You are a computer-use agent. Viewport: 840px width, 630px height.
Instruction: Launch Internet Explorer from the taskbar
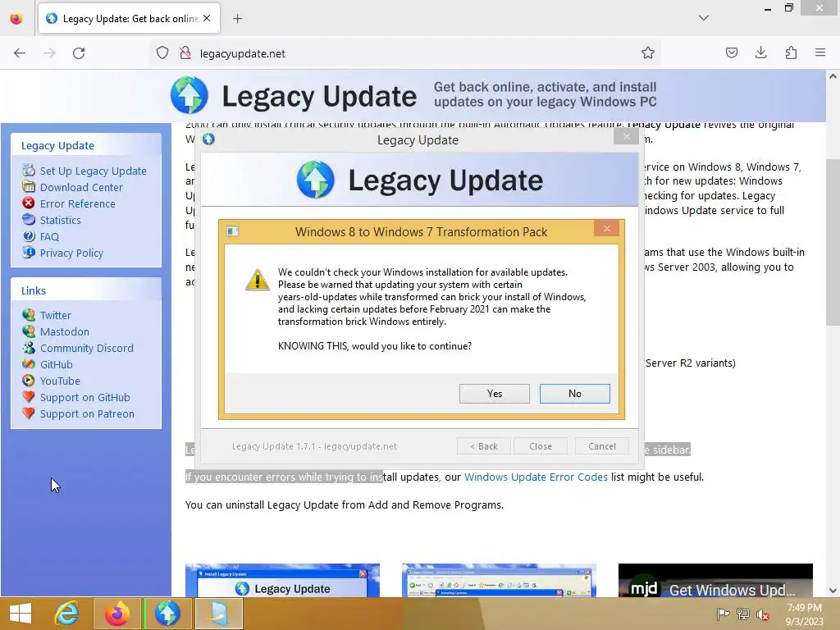click(66, 614)
